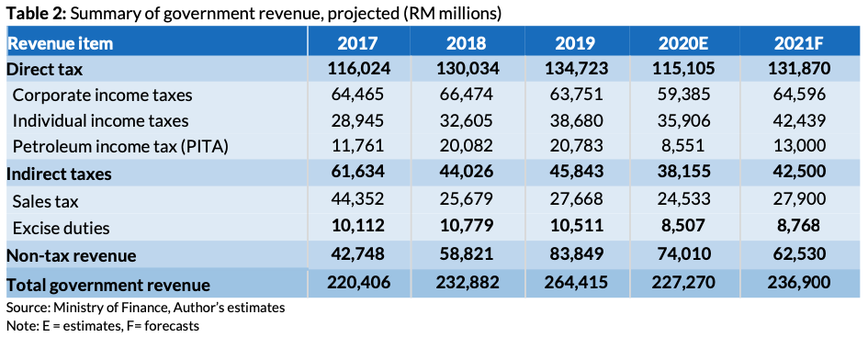868x337 pixels.
Task: Select the 2017 column header
Action: coord(359,43)
